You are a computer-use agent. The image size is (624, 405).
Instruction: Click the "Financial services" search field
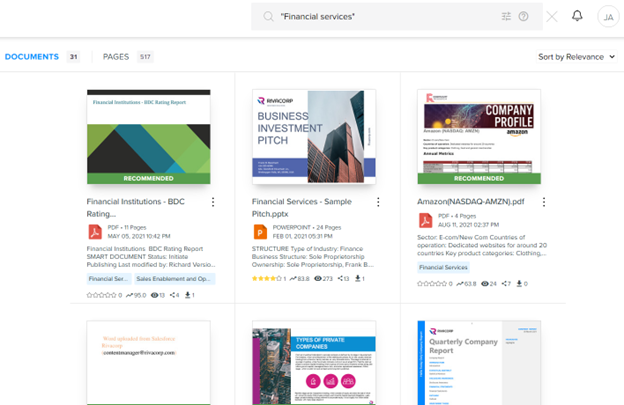coord(397,17)
